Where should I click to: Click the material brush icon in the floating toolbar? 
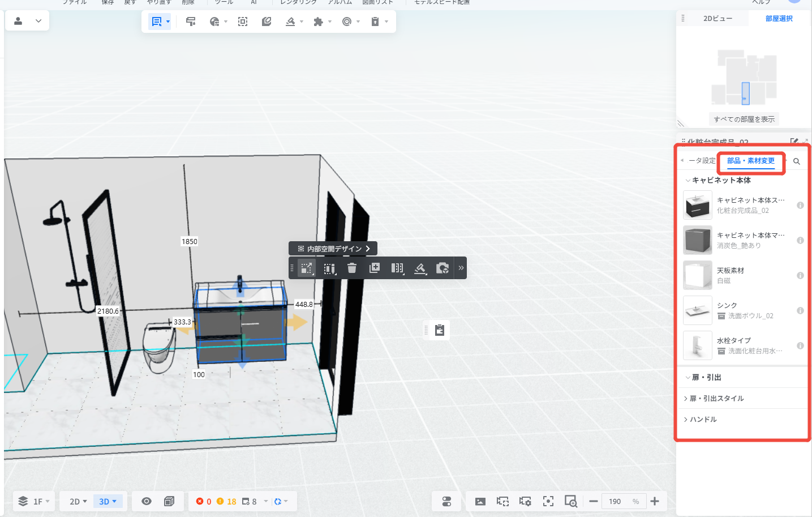coord(420,268)
